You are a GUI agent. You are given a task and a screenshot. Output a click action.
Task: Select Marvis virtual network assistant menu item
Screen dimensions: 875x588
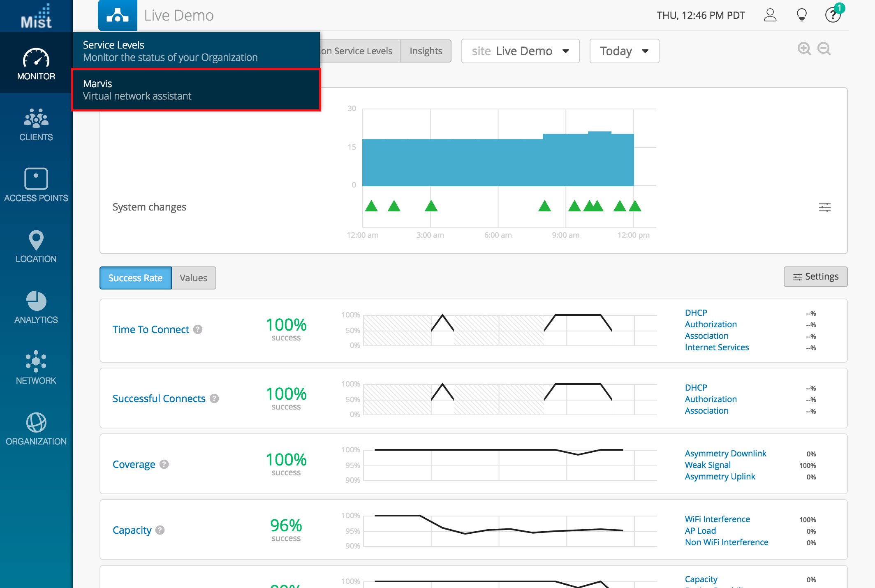pos(196,90)
